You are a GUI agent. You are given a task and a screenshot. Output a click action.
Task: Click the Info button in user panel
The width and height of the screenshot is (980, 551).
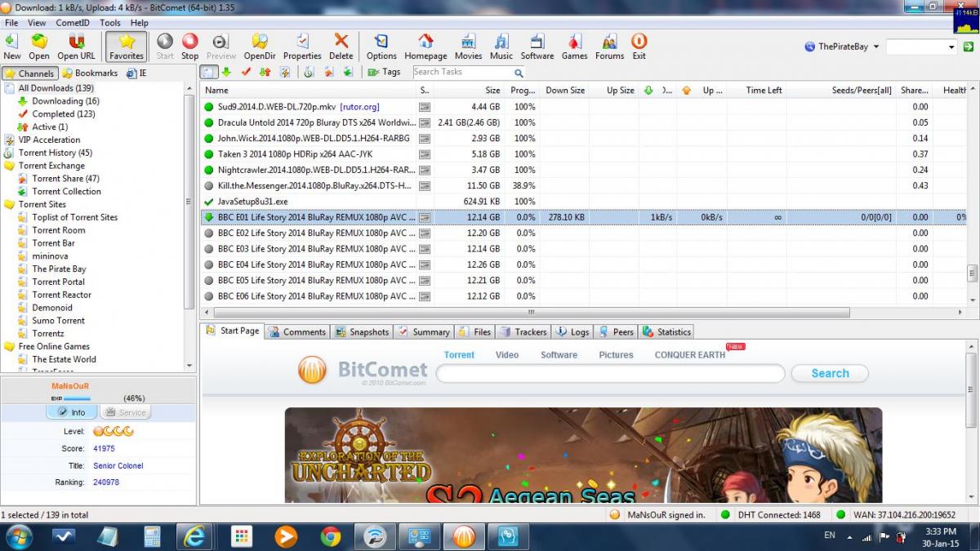coord(71,412)
